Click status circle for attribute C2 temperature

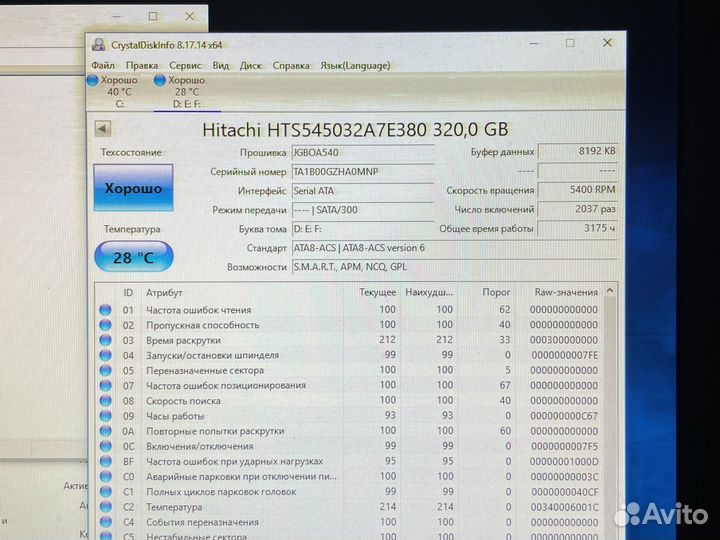105,507
